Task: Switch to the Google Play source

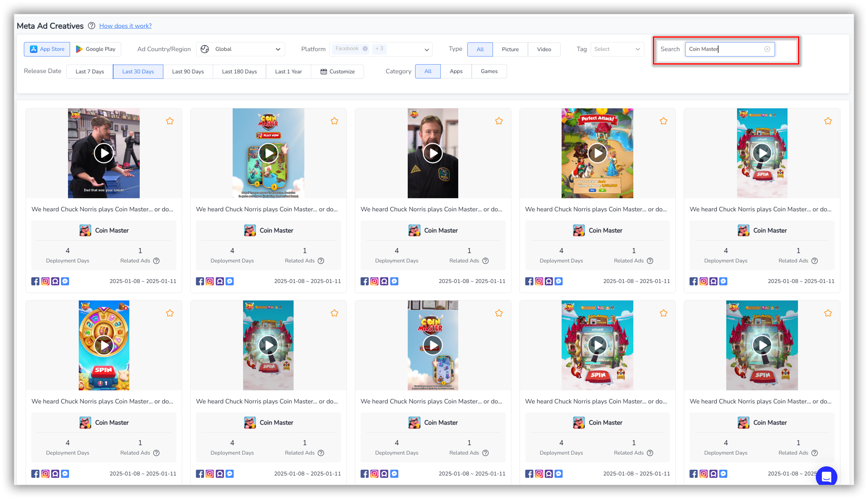Action: pyautogui.click(x=95, y=49)
